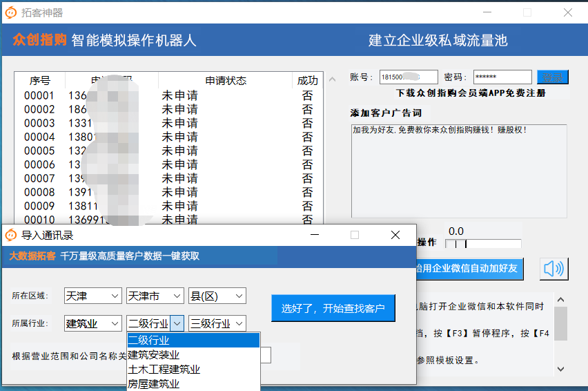Close the 拓客神器 main window
This screenshot has width=588, height=391.
tap(568, 12)
